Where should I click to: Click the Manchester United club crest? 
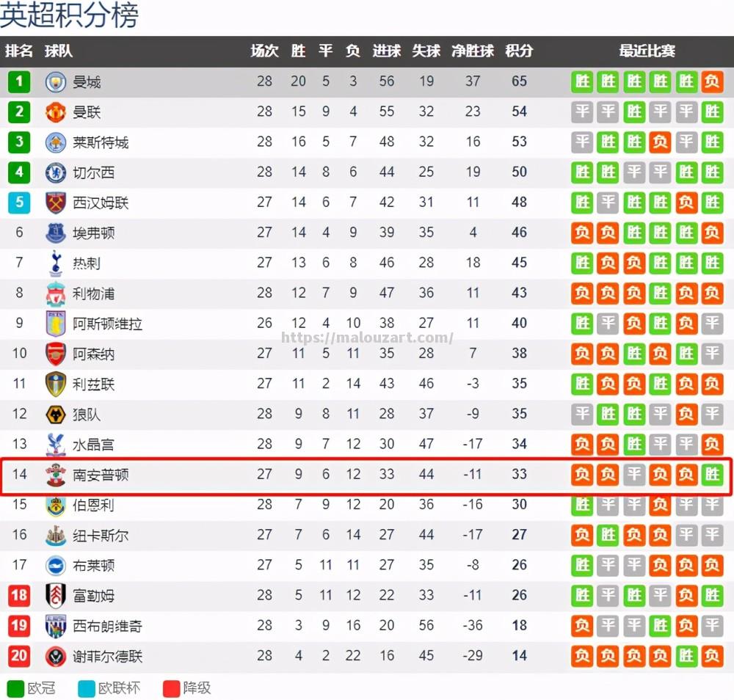coord(56,112)
